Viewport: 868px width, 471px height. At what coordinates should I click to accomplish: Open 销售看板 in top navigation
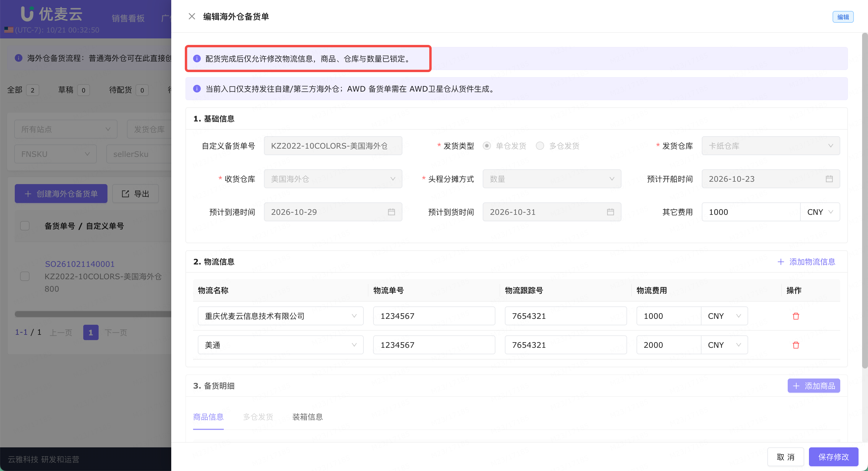coord(128,18)
